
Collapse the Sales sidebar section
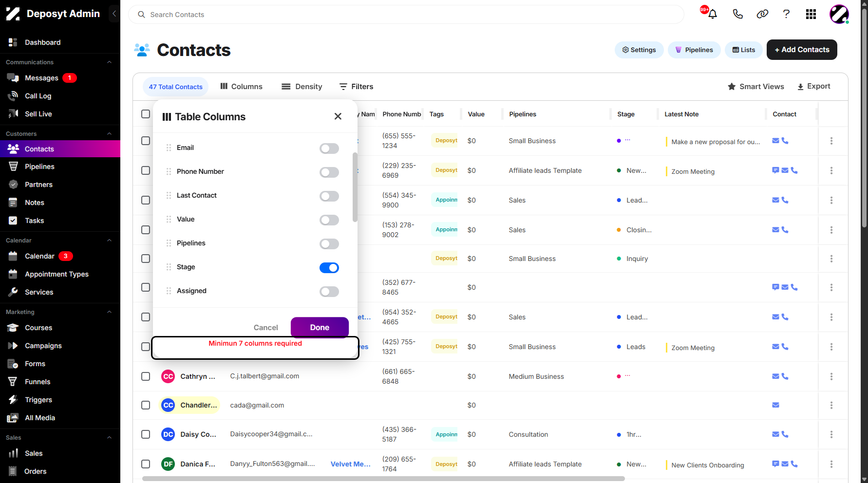click(110, 438)
